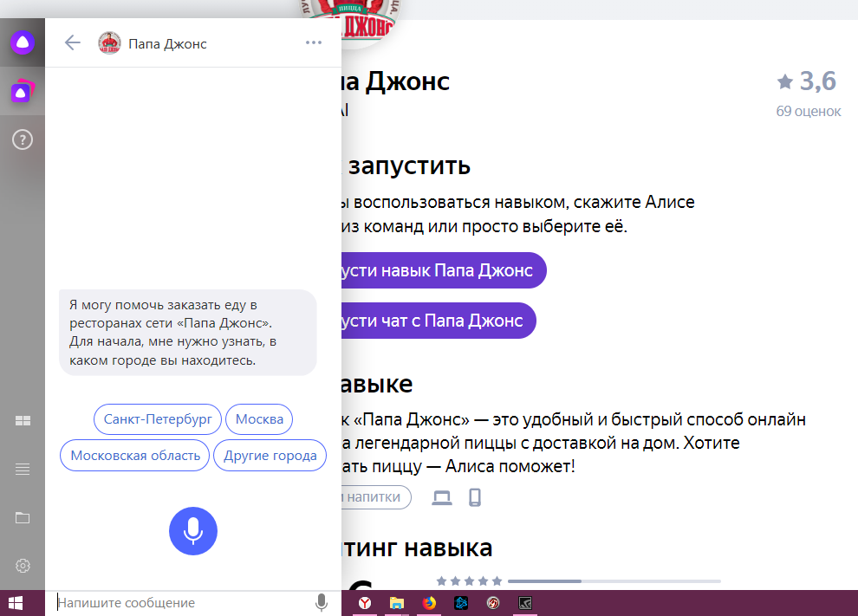Choose the Санкт-Петербург suggestion
858x616 pixels.
click(158, 419)
